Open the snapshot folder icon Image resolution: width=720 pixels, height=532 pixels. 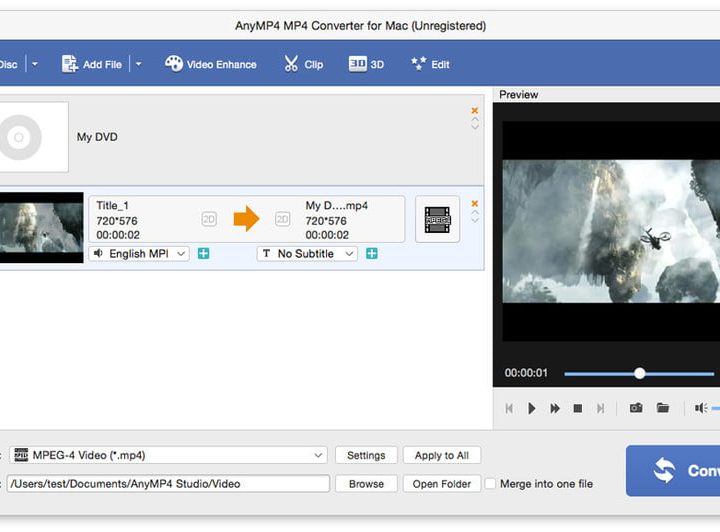(x=663, y=408)
